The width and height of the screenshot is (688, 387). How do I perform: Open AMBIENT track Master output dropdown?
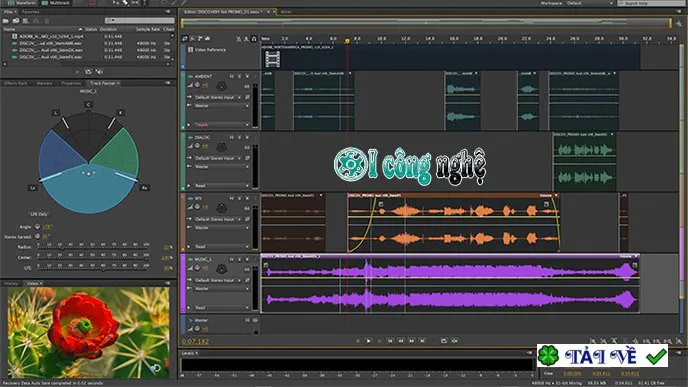coord(222,106)
